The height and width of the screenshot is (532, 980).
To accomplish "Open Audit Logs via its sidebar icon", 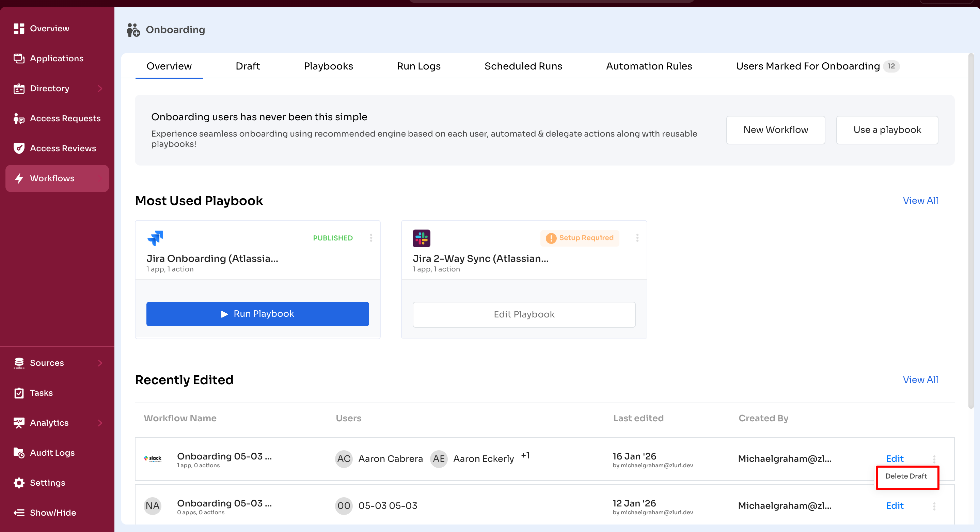I will [19, 452].
